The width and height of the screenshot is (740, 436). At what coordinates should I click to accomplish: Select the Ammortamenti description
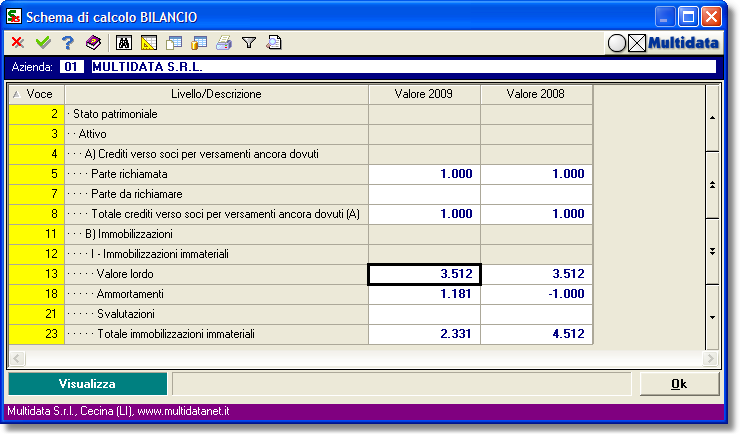216,294
